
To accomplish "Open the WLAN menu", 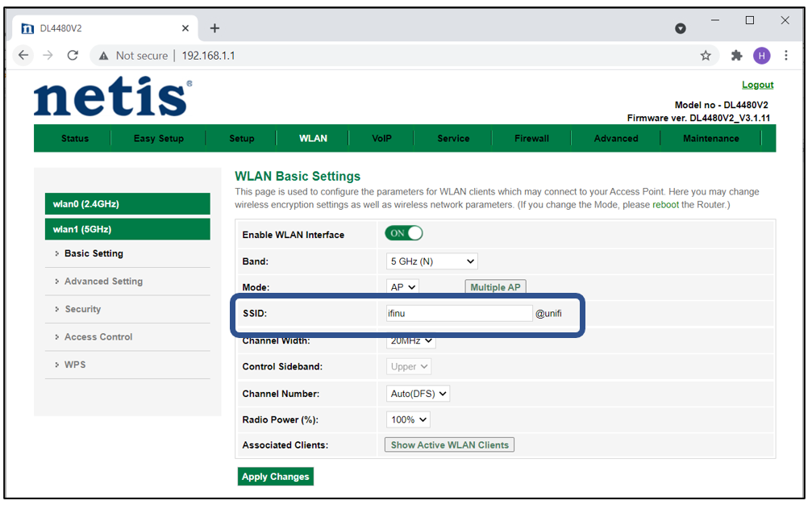I will (x=313, y=138).
